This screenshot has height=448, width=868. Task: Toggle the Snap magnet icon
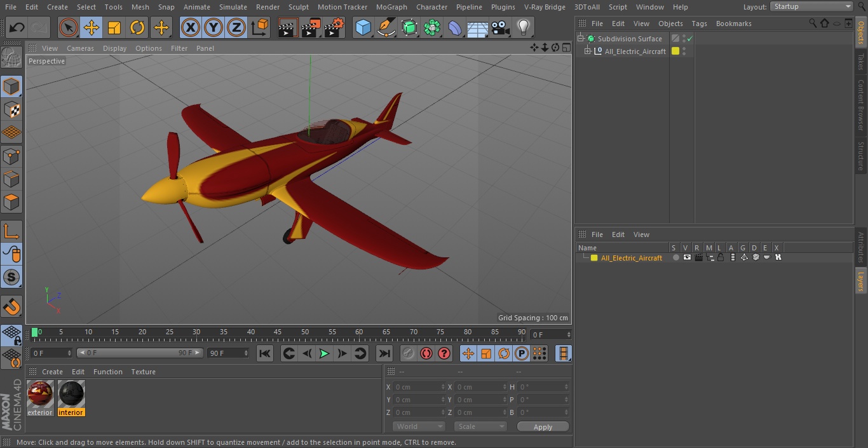click(11, 306)
